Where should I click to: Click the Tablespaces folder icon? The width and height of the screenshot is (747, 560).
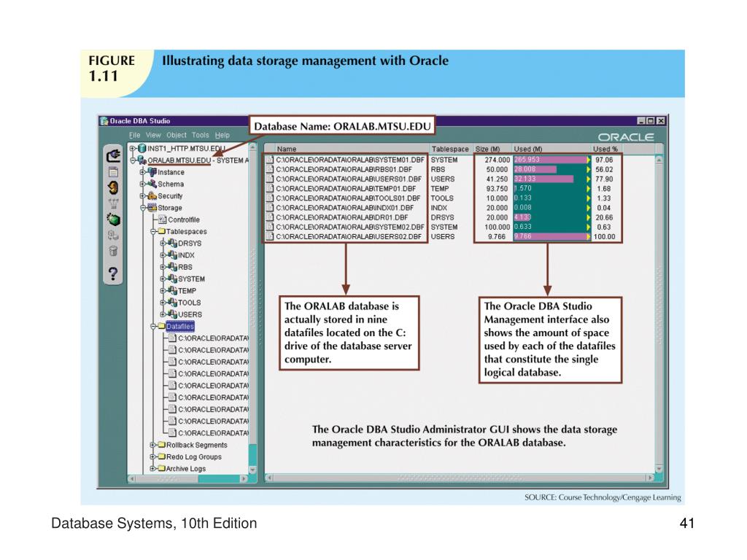161,231
